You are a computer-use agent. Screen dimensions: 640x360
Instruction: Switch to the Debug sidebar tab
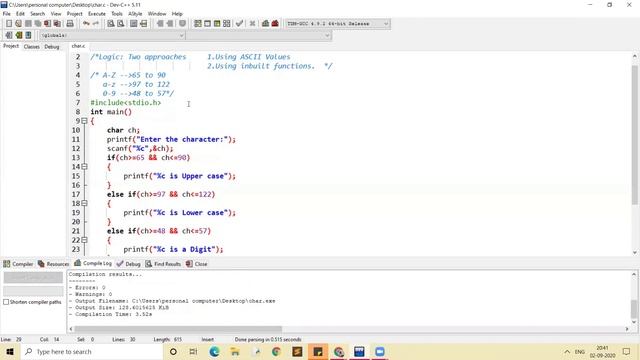(x=52, y=47)
